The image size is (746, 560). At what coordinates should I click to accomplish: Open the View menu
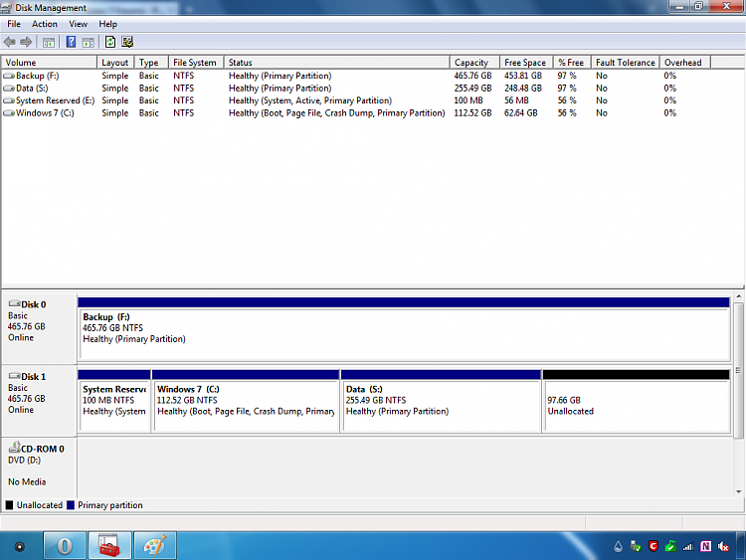[78, 24]
